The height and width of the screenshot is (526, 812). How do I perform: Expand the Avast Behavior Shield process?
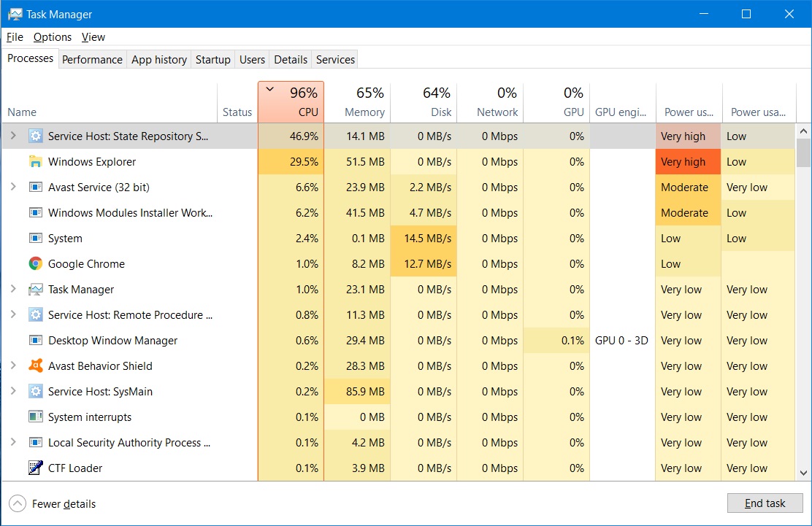click(14, 366)
